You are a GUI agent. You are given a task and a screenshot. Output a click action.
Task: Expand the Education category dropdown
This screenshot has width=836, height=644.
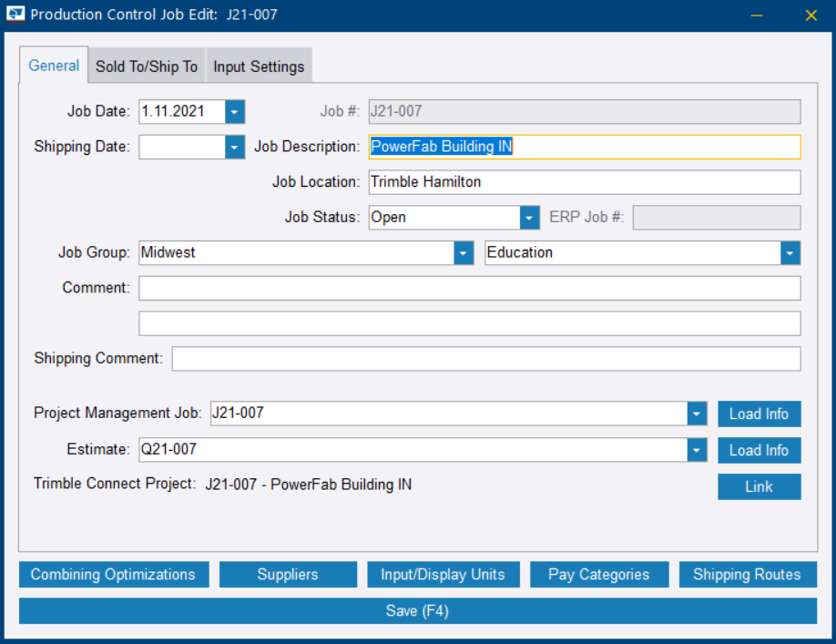789,252
